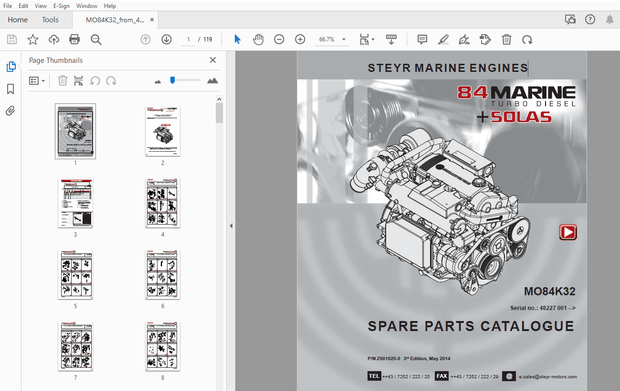This screenshot has height=391, width=620.
Task: Click the thumbnails panel print pages icon
Action: 79,81
